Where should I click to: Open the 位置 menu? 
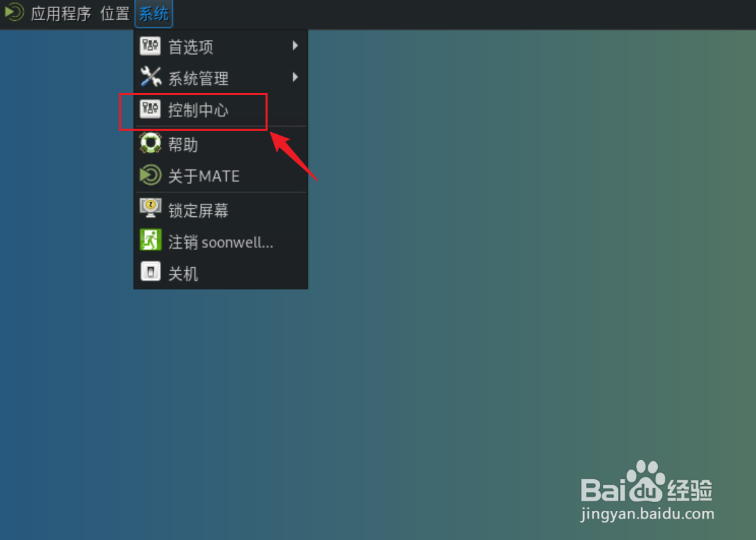coord(114,14)
